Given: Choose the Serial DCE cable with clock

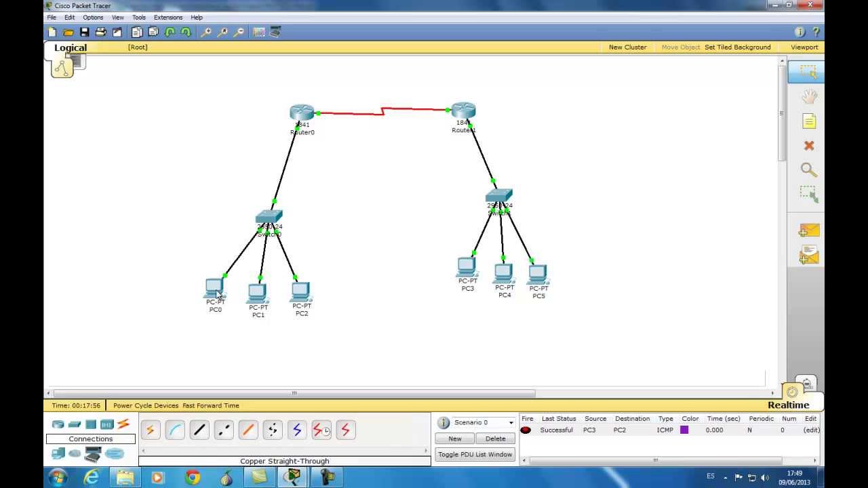Looking at the screenshot, I should [x=321, y=430].
